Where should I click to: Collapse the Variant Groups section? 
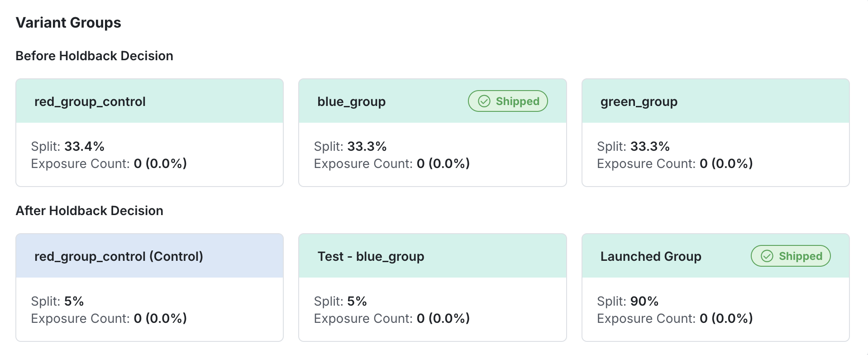tap(68, 22)
